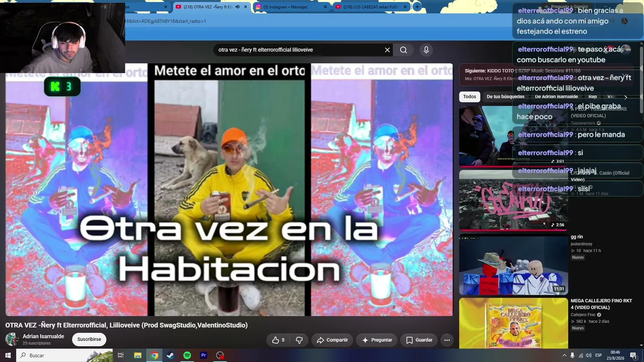Click the video title OTRA VEZ -Ñery text
Screen dimensions: 644x362
click(126, 325)
